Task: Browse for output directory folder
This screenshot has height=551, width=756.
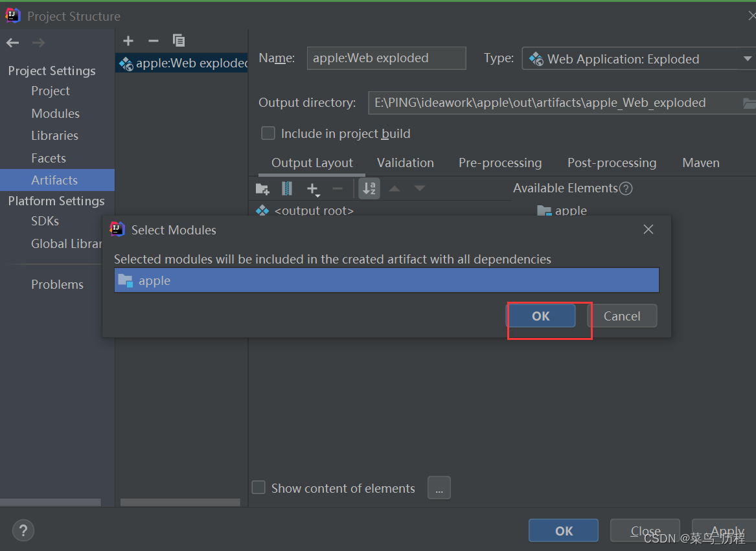Action: [x=748, y=102]
